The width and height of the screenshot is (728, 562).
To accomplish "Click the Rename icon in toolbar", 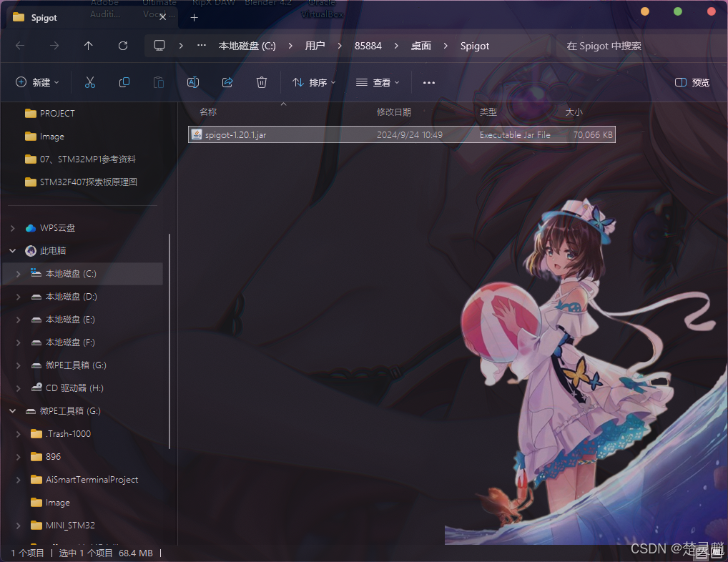I will (193, 83).
